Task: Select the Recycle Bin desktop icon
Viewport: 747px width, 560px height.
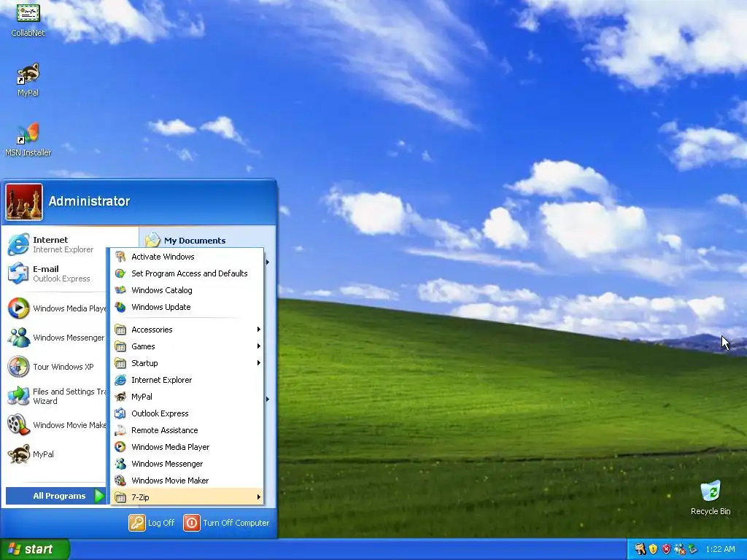Action: [711, 498]
